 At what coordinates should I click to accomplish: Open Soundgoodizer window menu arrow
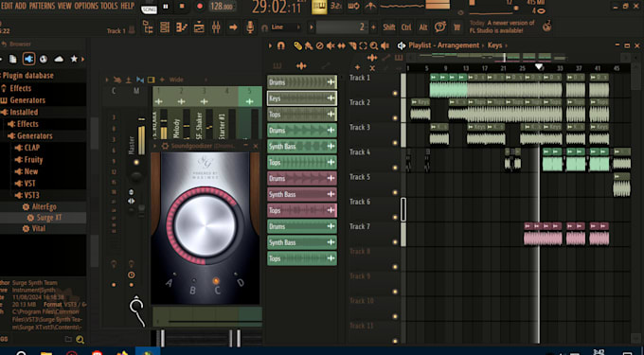tap(155, 146)
